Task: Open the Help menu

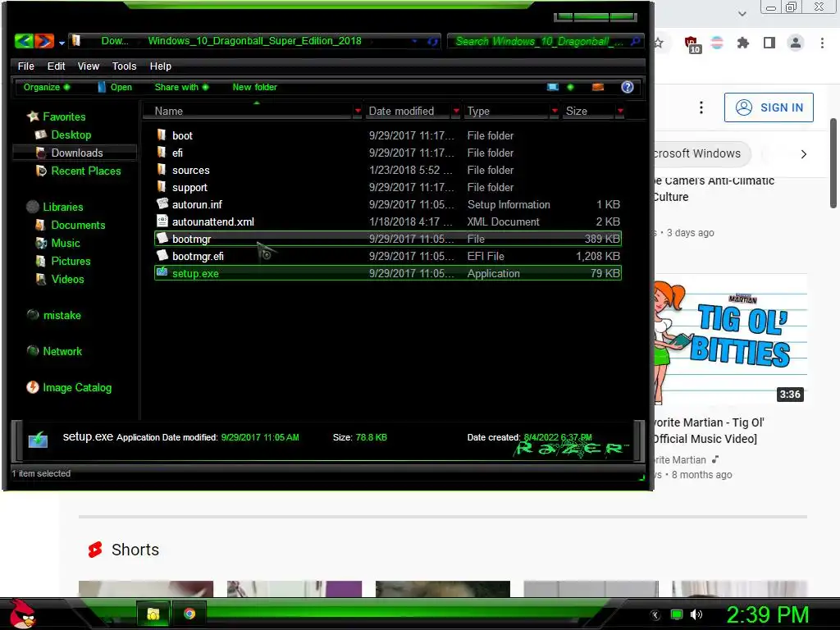Action: pos(160,66)
